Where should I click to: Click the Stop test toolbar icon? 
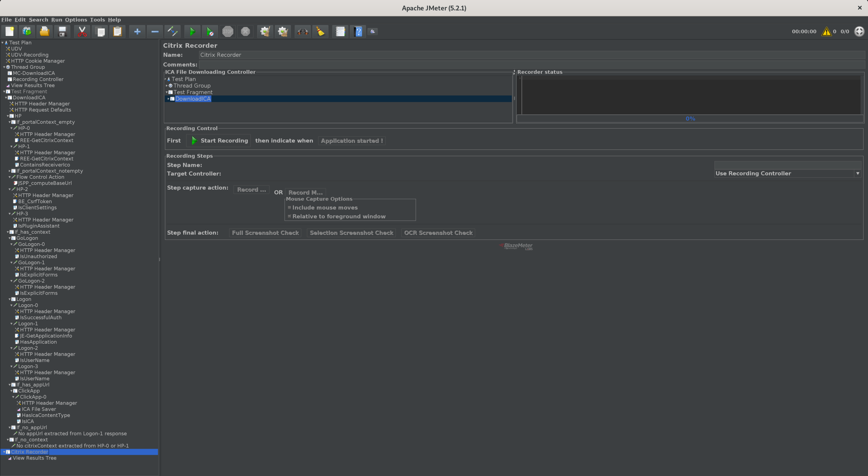(x=228, y=31)
